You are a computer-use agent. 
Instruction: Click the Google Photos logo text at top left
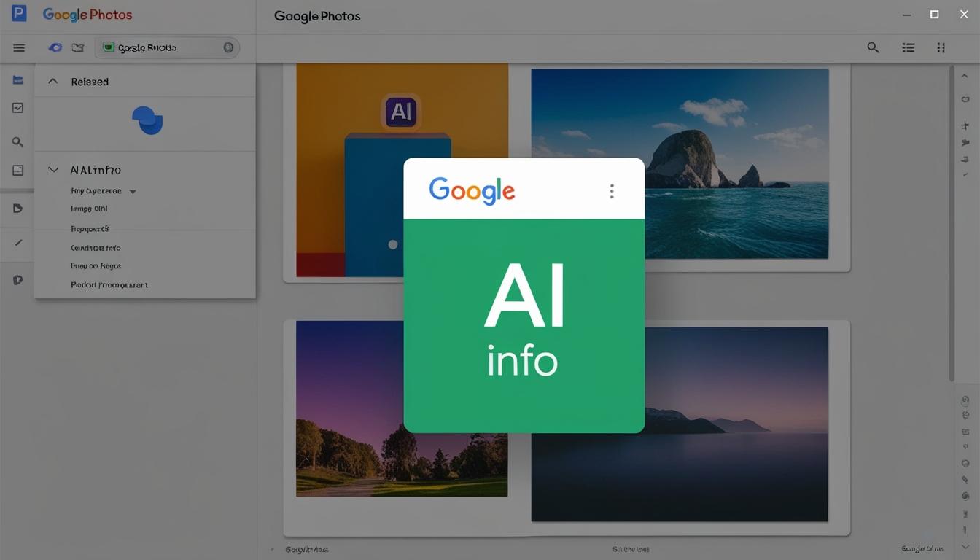[87, 14]
